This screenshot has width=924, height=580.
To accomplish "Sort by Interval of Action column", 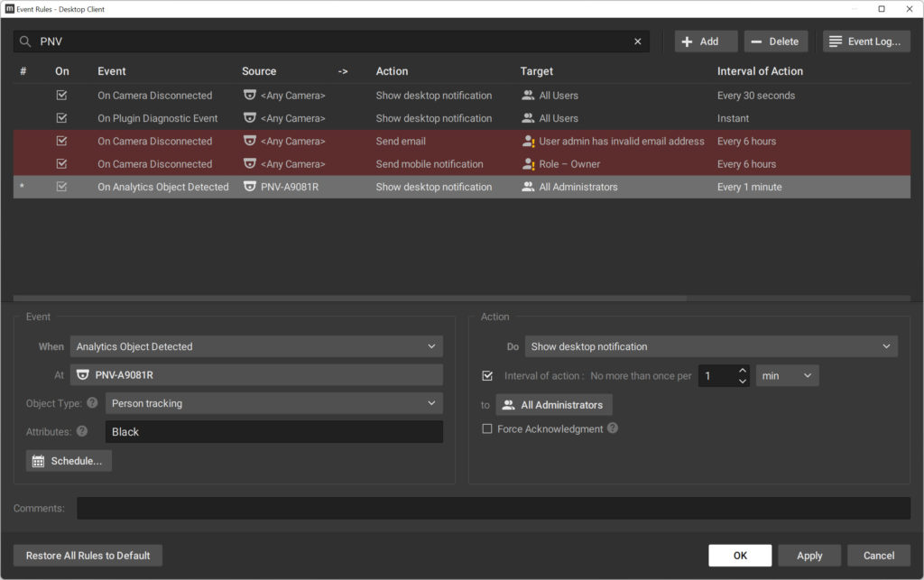I will pos(760,71).
